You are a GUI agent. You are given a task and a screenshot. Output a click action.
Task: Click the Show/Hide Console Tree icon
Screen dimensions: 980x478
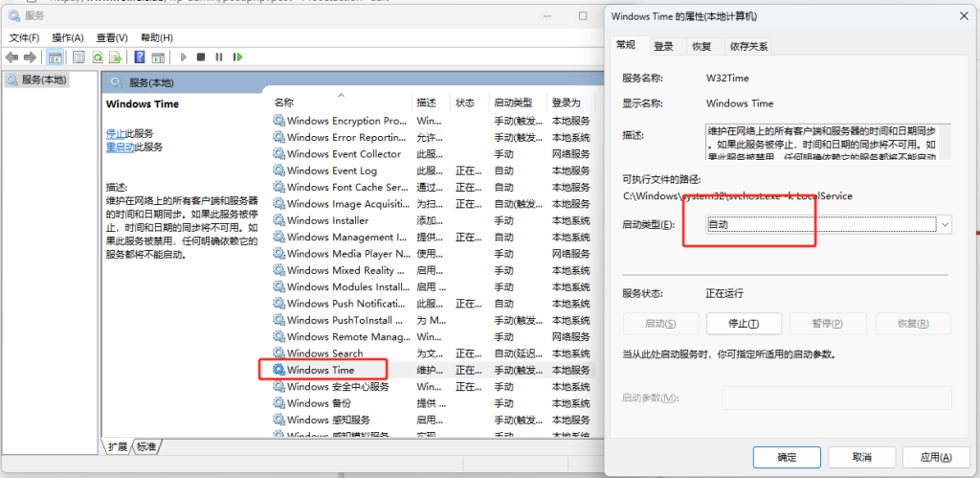56,57
